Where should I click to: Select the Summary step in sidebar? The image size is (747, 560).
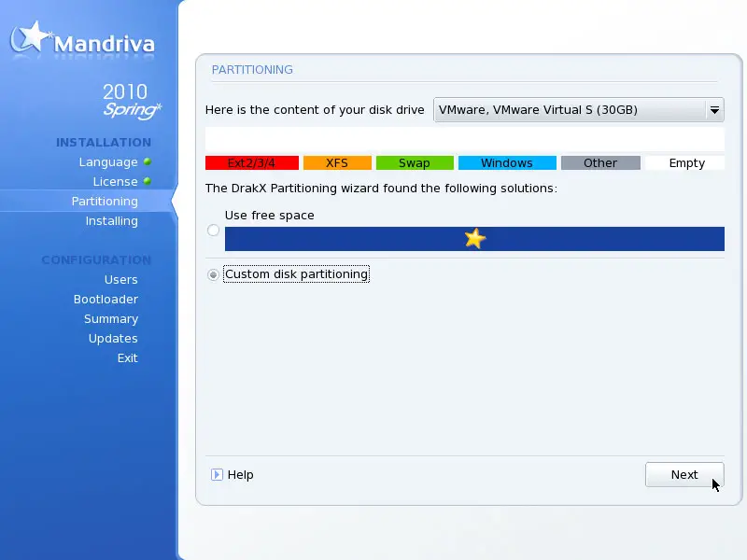(111, 318)
